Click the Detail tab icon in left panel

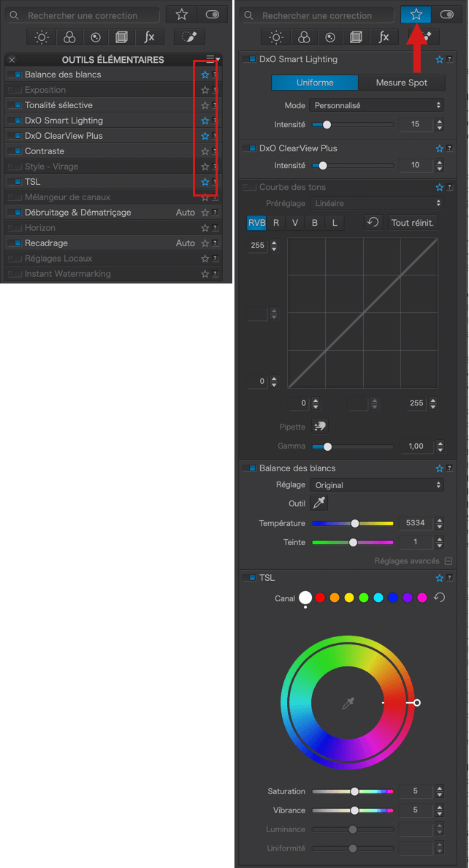96,38
